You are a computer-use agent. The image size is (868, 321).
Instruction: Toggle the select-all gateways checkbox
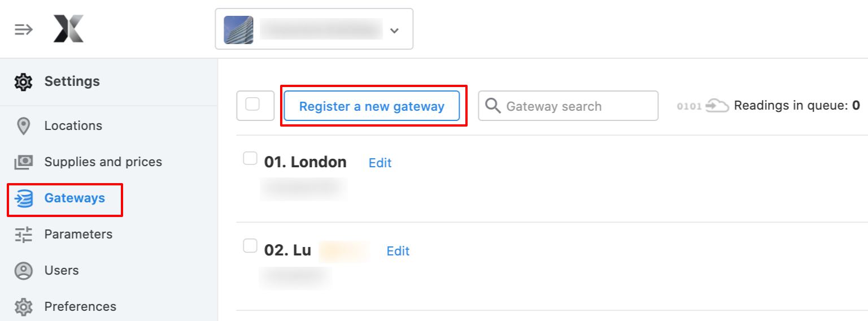252,104
